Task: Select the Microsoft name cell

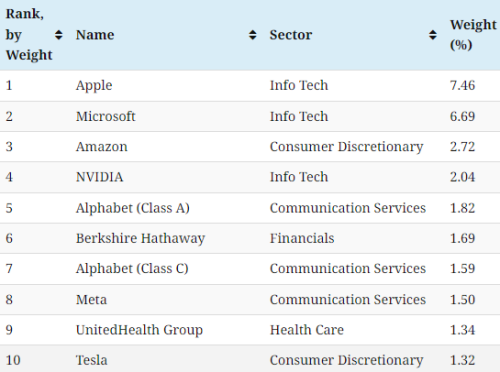Action: [x=106, y=116]
